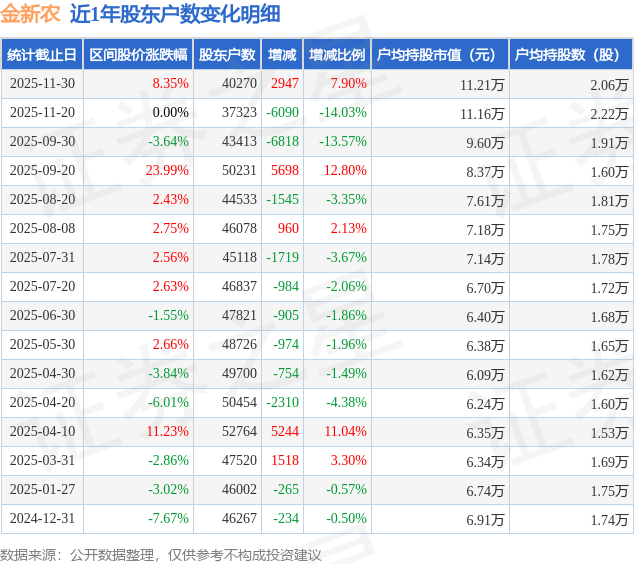Click the 数据来源 disclaimer footer text

click(161, 555)
